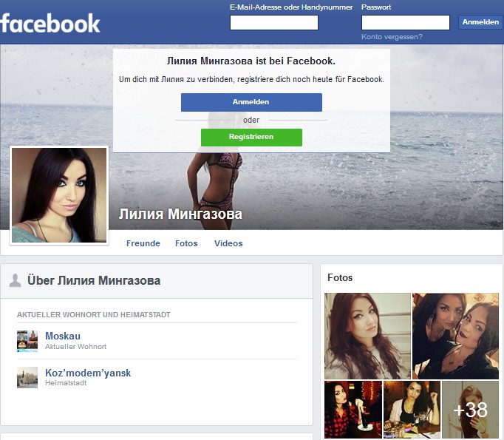The width and height of the screenshot is (504, 440).
Task: Click the AKTUELLER WOHNORT UND HEIMATSTADT header
Action: coord(94,315)
